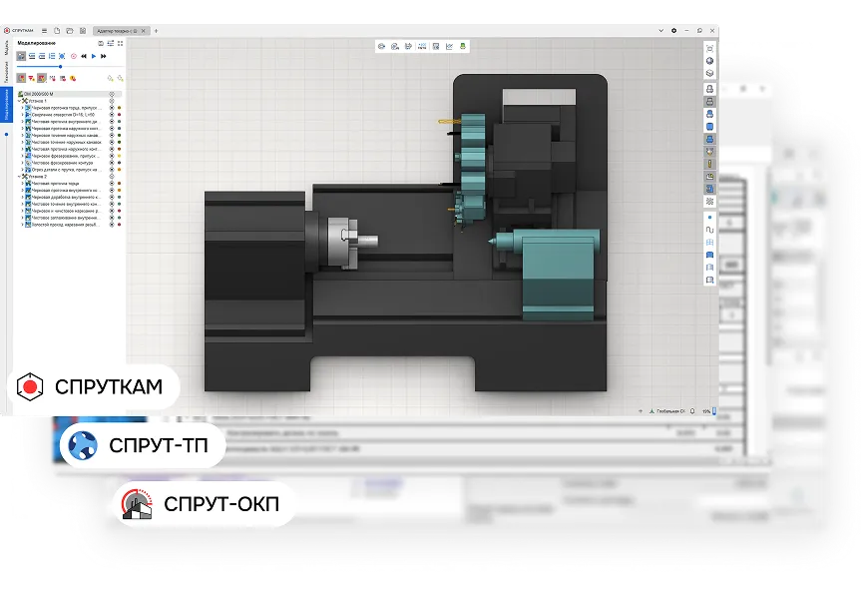
Task: Toggle the golden tool visibility icon
Action: click(709, 164)
